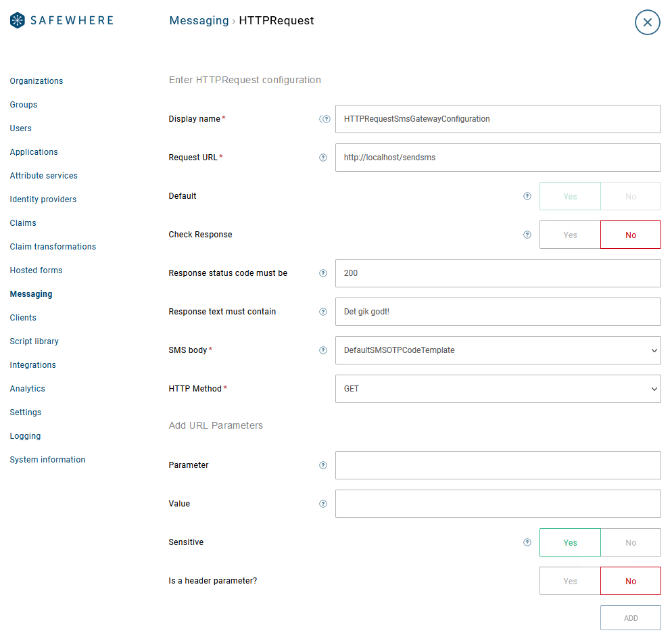Navigate to the Messaging section
Screen dimensions: 672x639
tap(30, 293)
